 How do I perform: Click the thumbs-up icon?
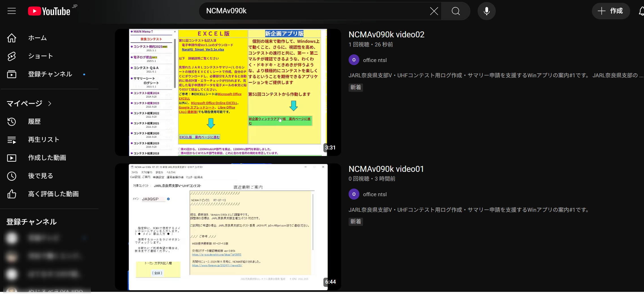[12, 194]
